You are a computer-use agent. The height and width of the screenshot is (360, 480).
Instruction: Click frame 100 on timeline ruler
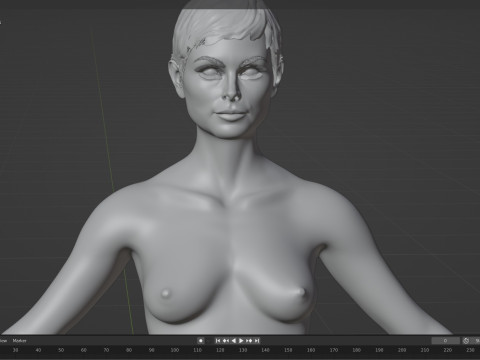175,350
